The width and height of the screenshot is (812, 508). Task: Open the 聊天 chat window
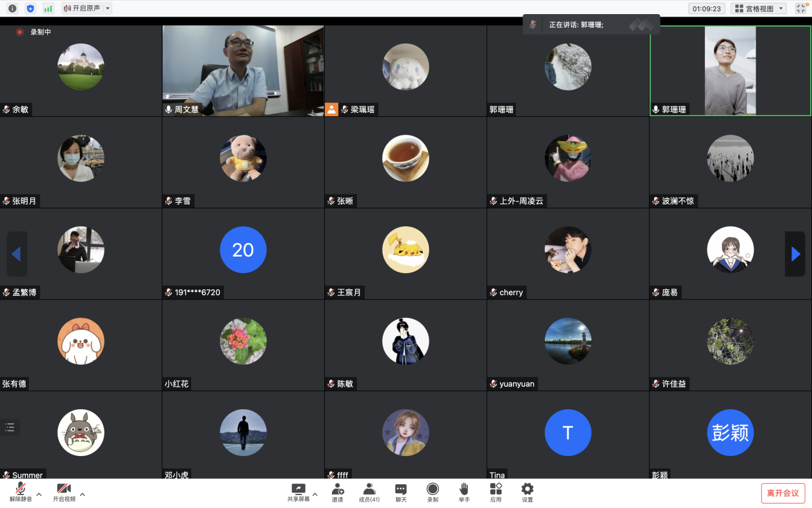[x=401, y=492]
